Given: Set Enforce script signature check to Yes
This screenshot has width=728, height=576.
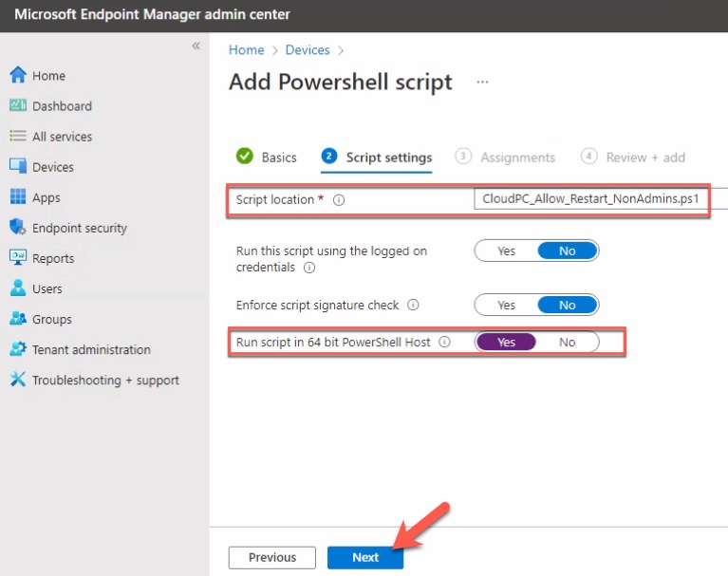Looking at the screenshot, I should (x=506, y=305).
